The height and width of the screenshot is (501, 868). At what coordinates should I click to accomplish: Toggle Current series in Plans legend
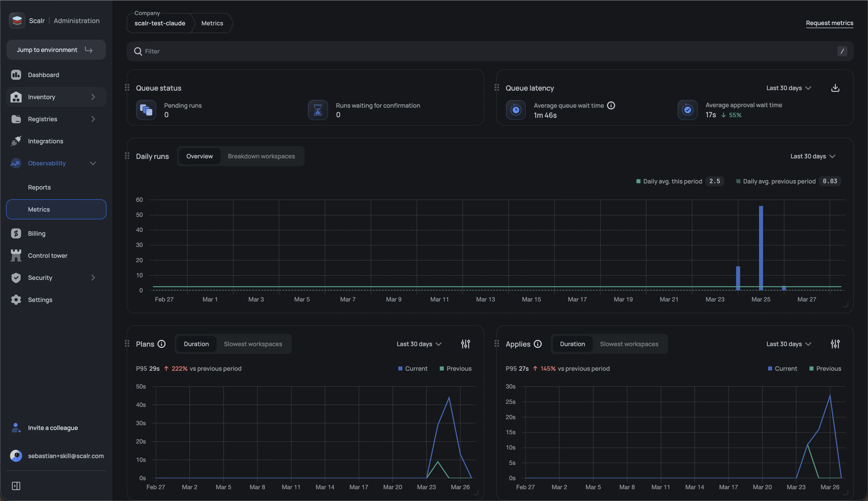point(412,368)
